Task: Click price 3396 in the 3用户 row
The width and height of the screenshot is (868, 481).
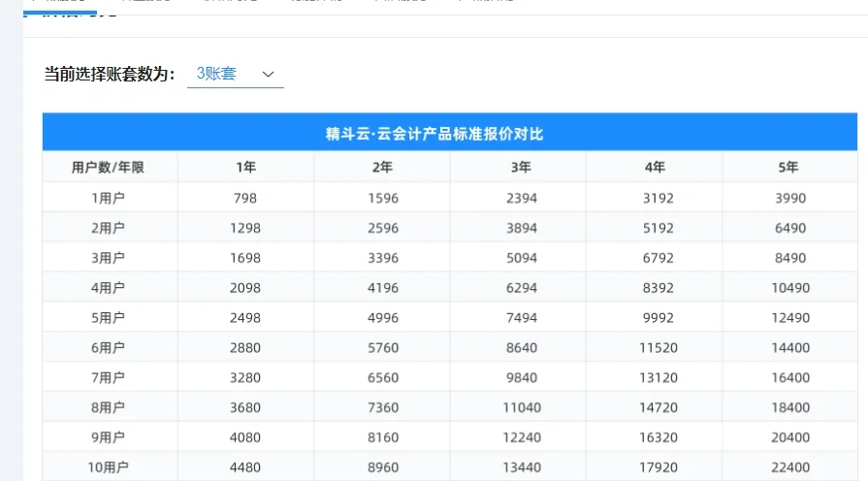Action: click(383, 258)
